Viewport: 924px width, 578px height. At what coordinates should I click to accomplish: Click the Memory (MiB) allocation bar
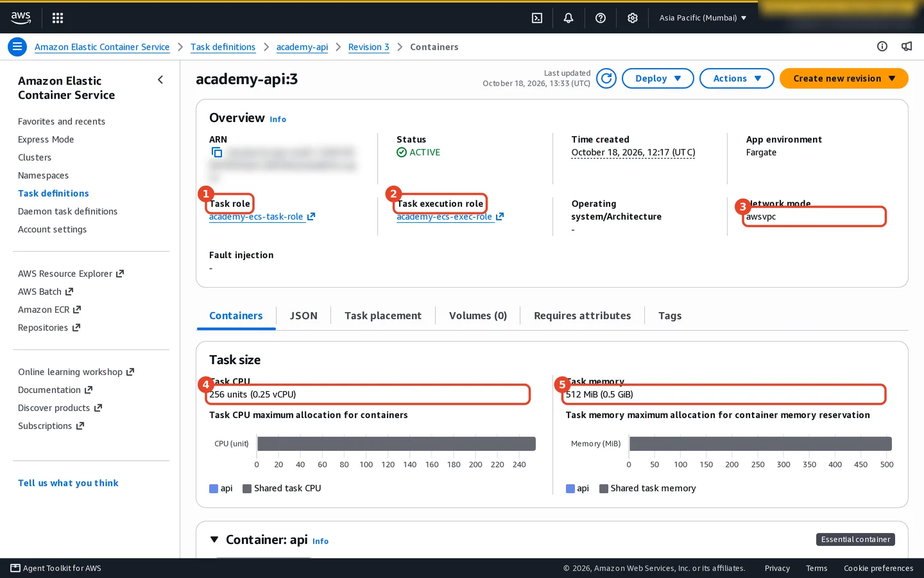point(760,444)
